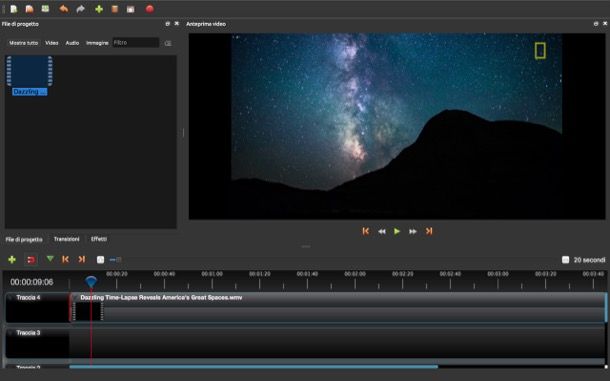This screenshot has width=610, height=381.
Task: Close the Anteprima video panel
Action: pos(605,24)
